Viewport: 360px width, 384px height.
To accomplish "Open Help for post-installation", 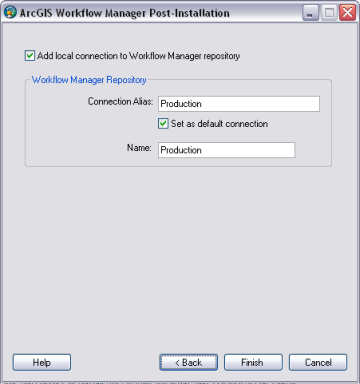I will (x=42, y=362).
